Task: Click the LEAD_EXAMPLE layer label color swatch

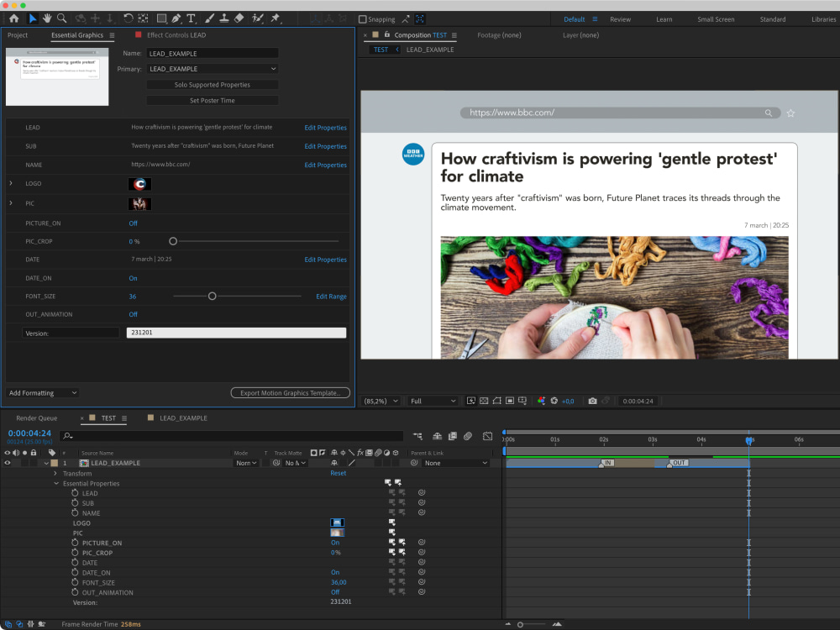Action: [x=54, y=463]
